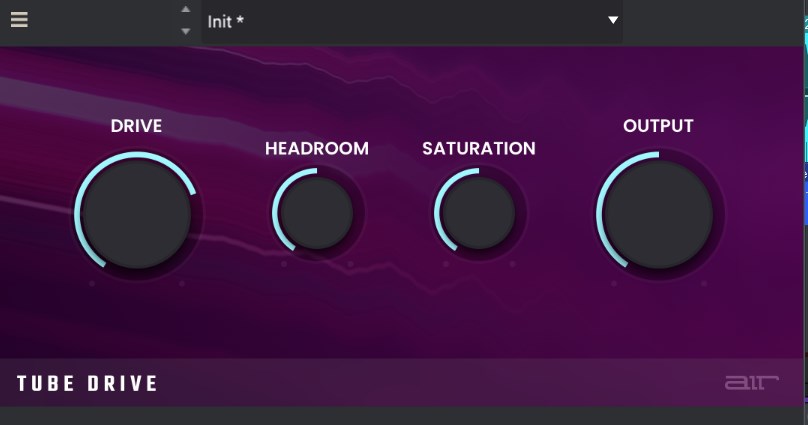Click the DRIVE label text

point(136,126)
